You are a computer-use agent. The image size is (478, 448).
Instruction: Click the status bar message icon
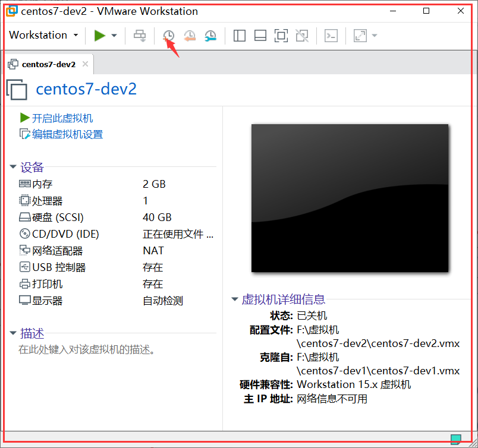(x=456, y=439)
